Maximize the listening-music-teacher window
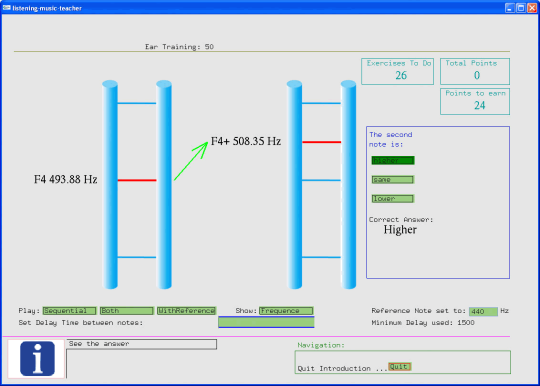This screenshot has width=540, height=386. pos(521,8)
